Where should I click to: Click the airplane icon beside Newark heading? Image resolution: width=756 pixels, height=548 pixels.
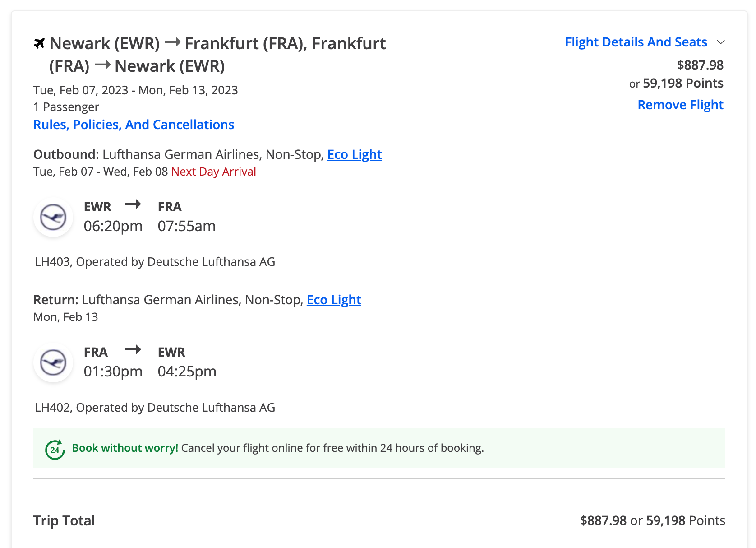point(40,43)
